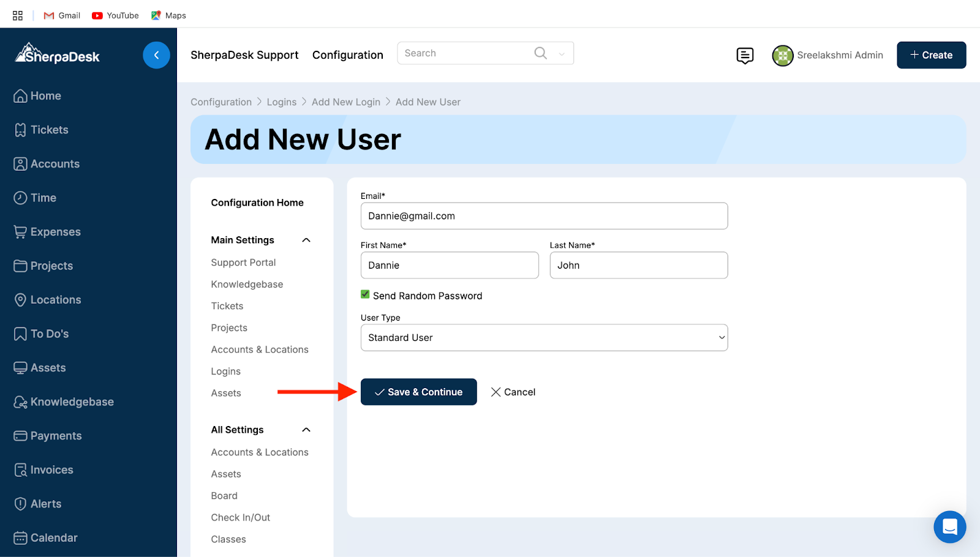Click the Logins breadcrumb link
The image size is (980, 557).
pos(281,102)
